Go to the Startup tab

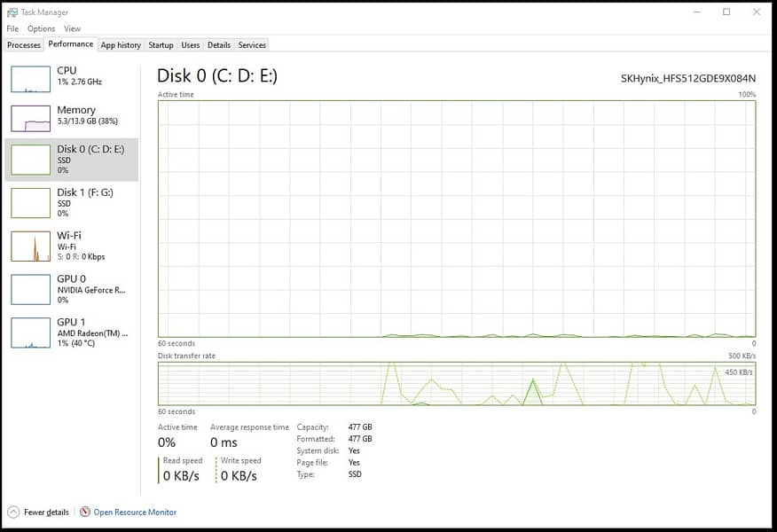(x=161, y=45)
